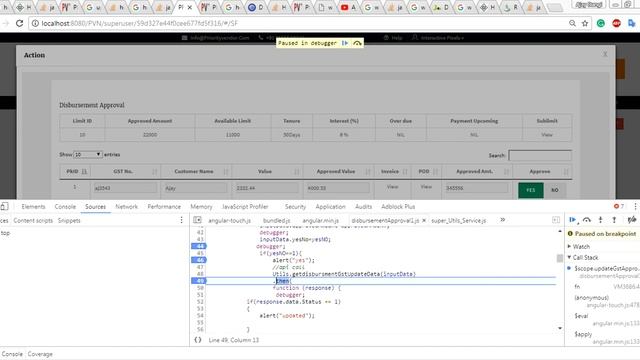Viewport: 640px width, 360px height.
Task: View the POD for Ajay's row
Action: tap(426, 187)
